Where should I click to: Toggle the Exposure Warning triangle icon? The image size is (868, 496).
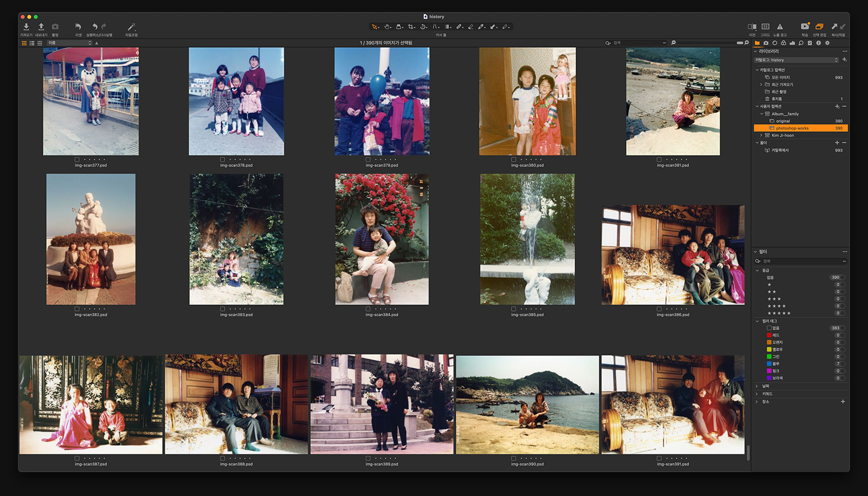(780, 27)
